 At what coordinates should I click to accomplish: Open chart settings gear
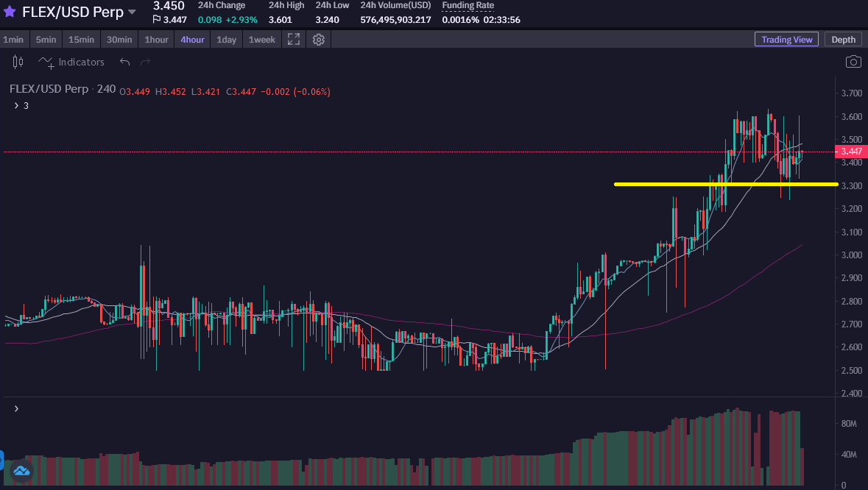point(318,39)
